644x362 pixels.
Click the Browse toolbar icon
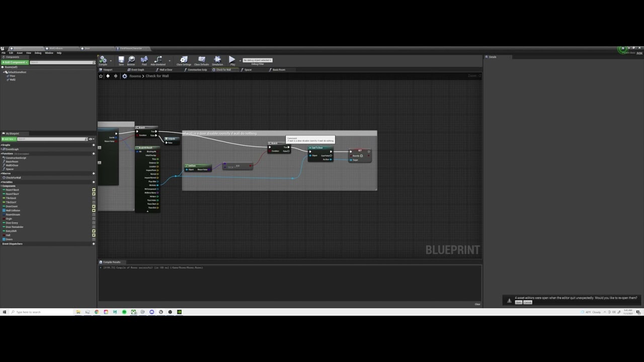pos(131,60)
